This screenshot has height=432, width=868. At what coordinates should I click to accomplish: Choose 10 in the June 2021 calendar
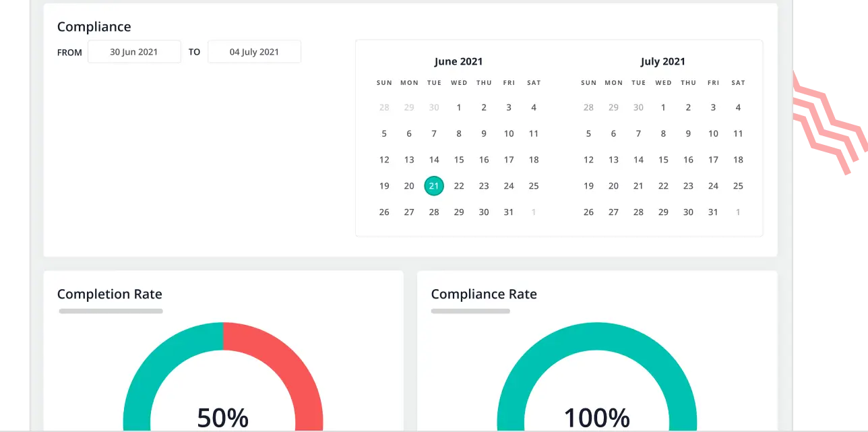coord(509,133)
